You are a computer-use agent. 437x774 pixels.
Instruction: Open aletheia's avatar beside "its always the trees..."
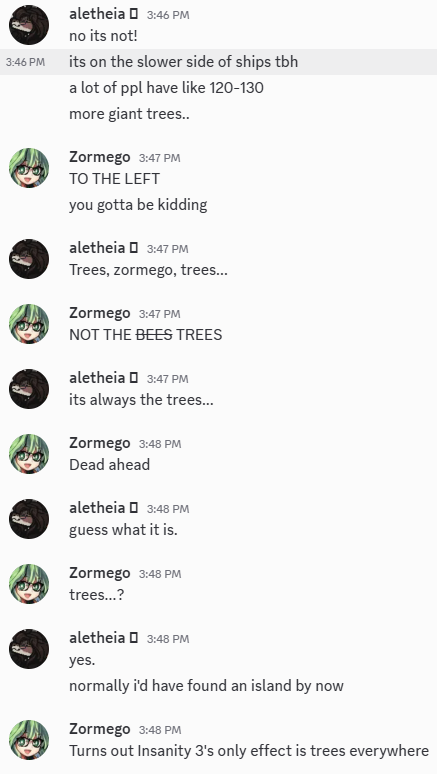(29, 389)
